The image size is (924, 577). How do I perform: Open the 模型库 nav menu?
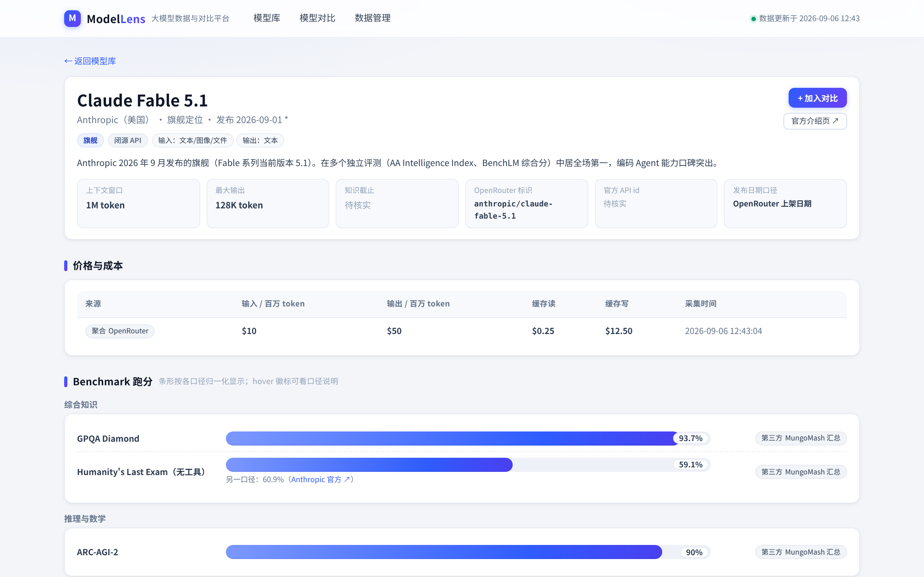267,18
